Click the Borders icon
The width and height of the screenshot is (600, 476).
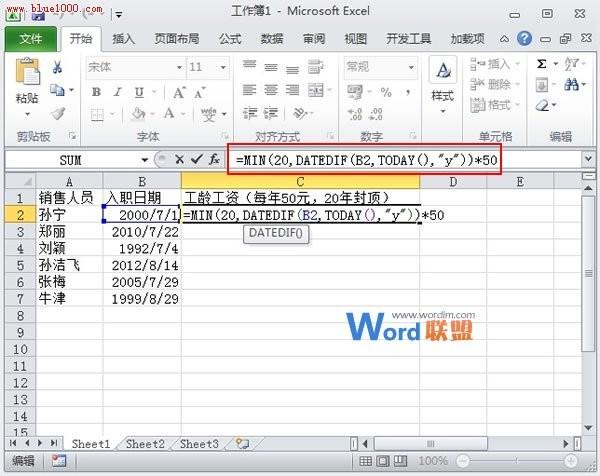[97, 114]
